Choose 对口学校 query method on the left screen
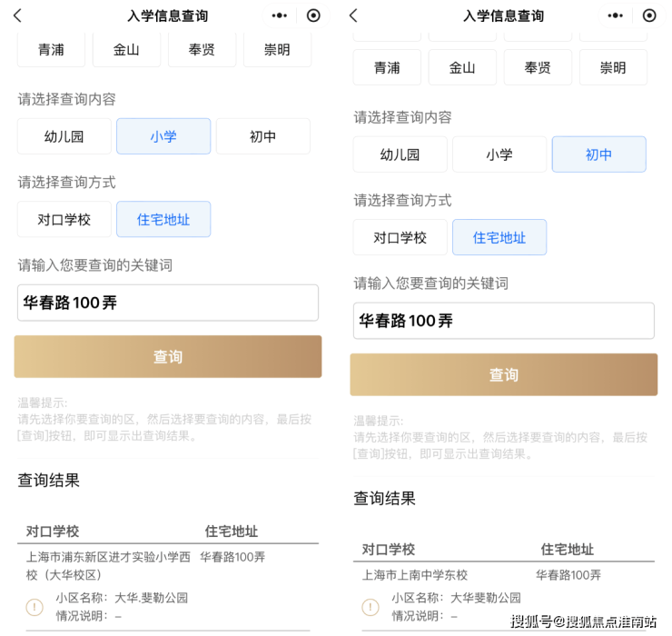Screen dimensions: 672x636 (x=64, y=219)
